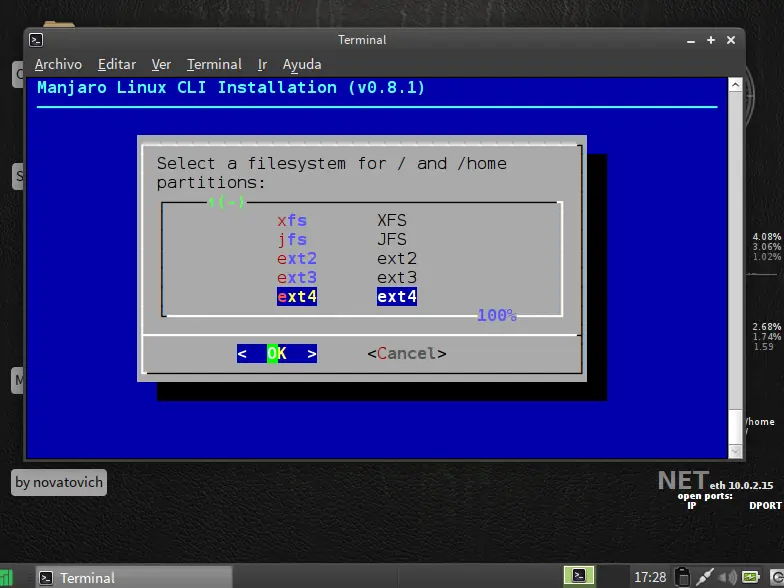Select the xfs filesystem option
Screen dimensions: 784x588
point(342,220)
